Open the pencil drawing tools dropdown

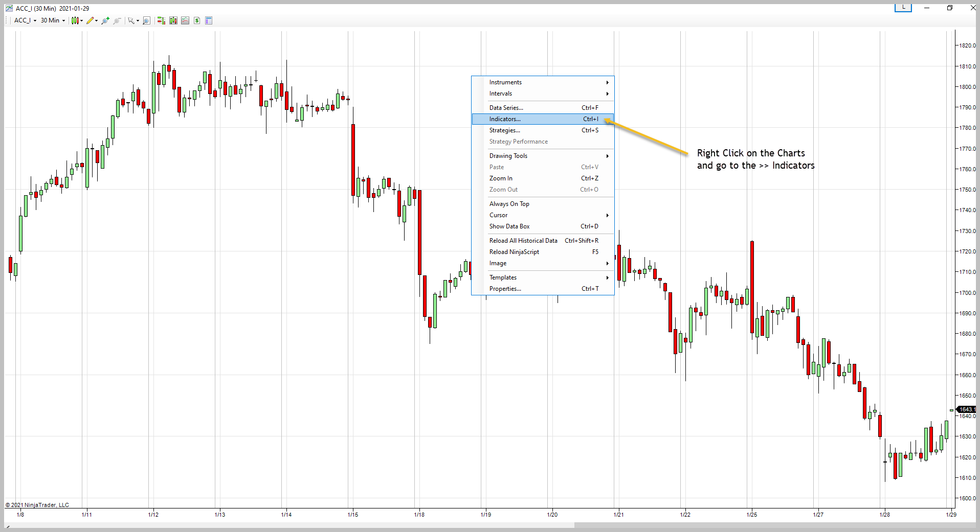[x=92, y=20]
